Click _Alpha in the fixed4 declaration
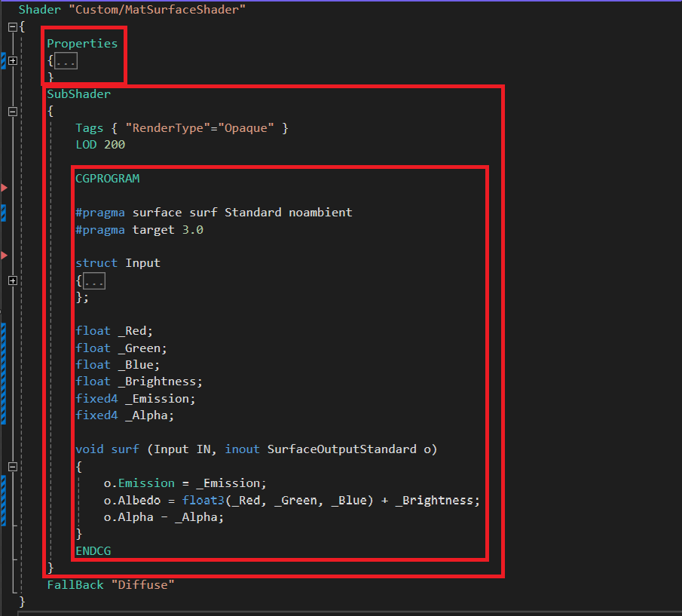The width and height of the screenshot is (682, 616). coord(146,415)
